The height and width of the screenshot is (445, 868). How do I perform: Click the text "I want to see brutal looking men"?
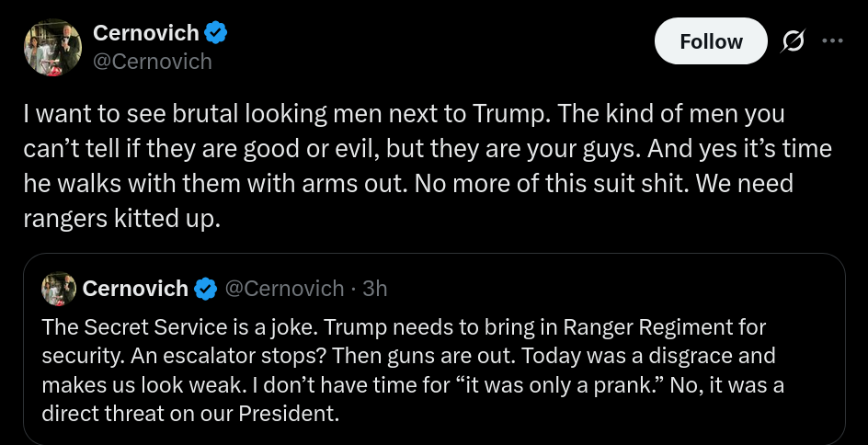(x=176, y=114)
